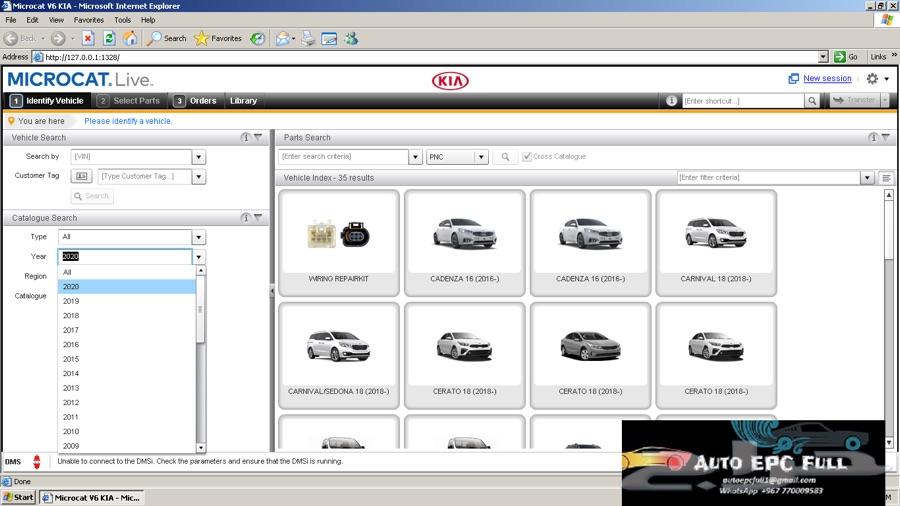Screen dimensions: 900x506
Task: Click the shortcut search magnifier
Action: 812,101
